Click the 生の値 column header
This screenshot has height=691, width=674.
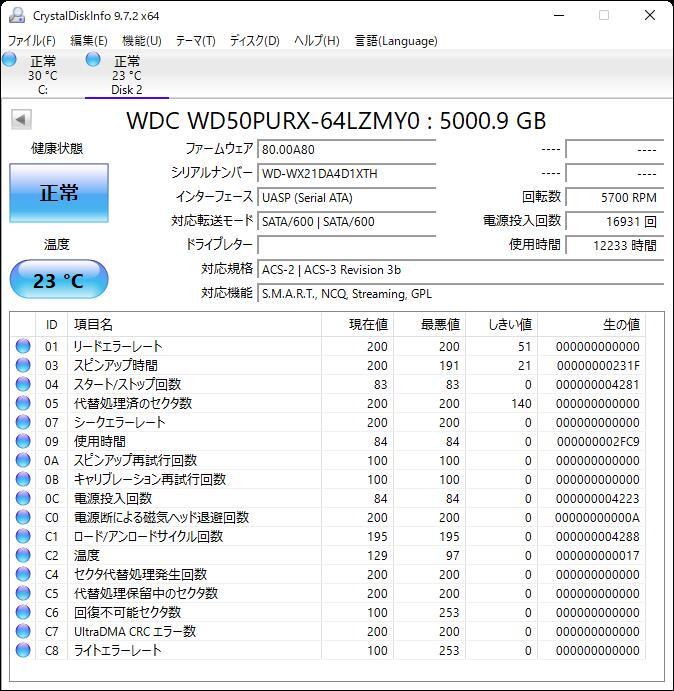point(592,325)
